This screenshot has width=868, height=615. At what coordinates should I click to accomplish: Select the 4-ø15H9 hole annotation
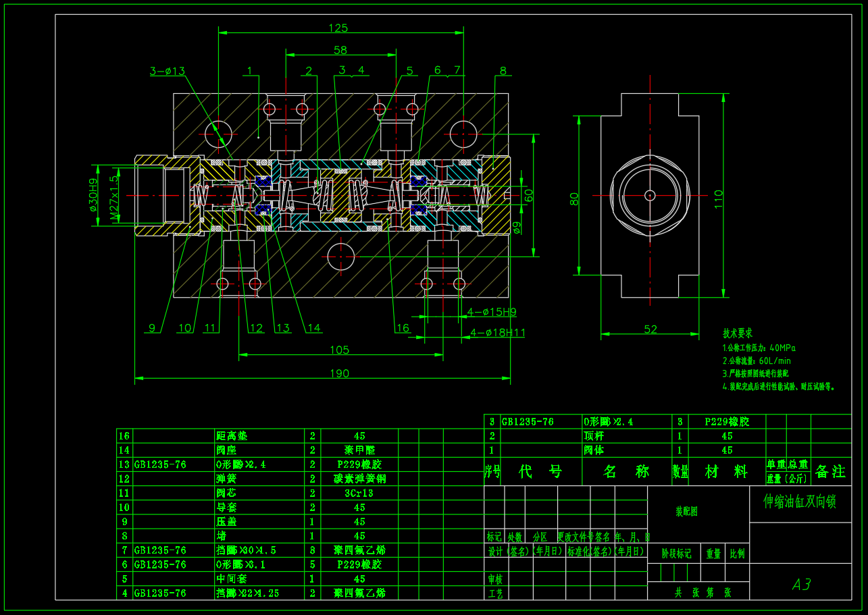tap(492, 312)
